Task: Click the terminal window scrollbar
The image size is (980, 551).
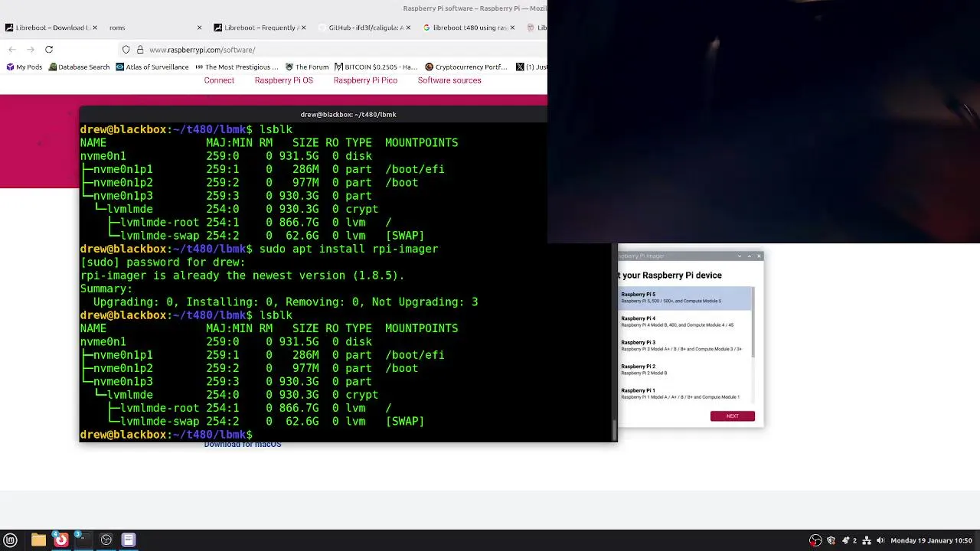Action: [x=614, y=430]
